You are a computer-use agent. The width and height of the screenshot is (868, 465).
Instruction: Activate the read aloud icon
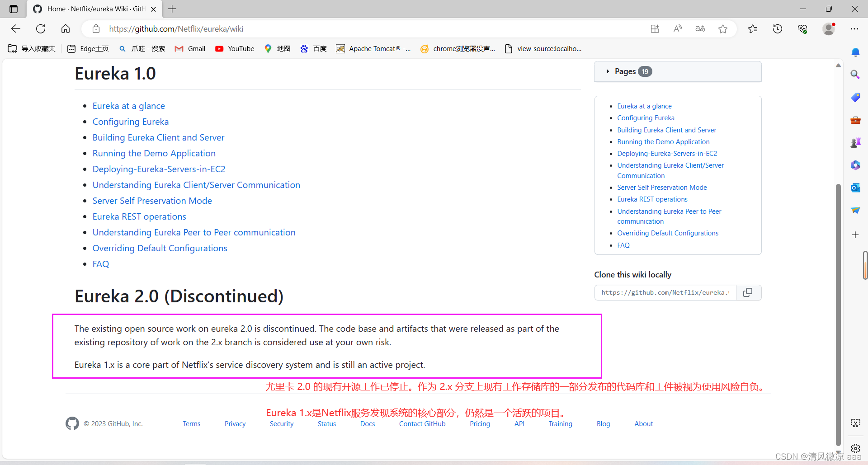(x=677, y=29)
